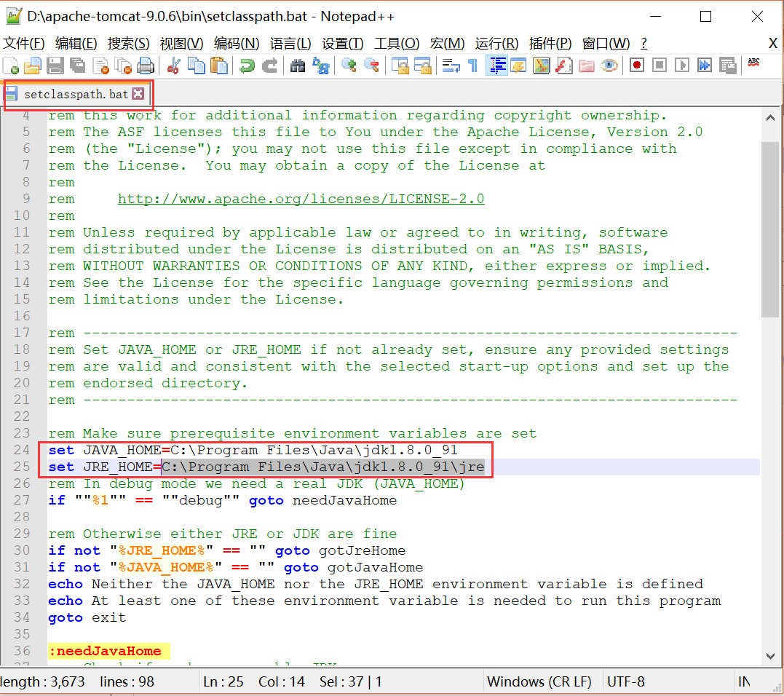The image size is (784, 696).
Task: Click the New file toolbar icon
Action: pyautogui.click(x=11, y=66)
